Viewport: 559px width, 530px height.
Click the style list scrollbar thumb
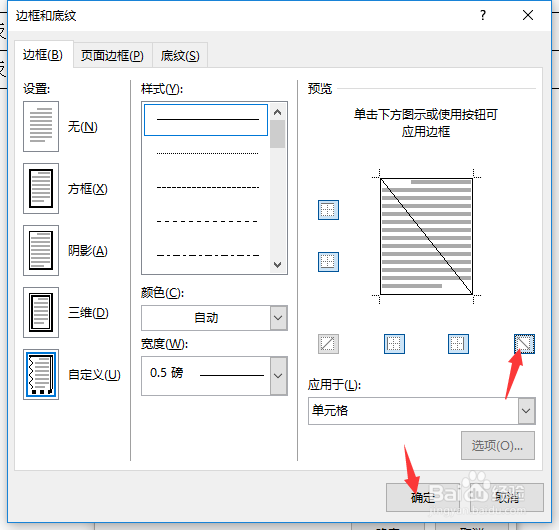point(278,134)
